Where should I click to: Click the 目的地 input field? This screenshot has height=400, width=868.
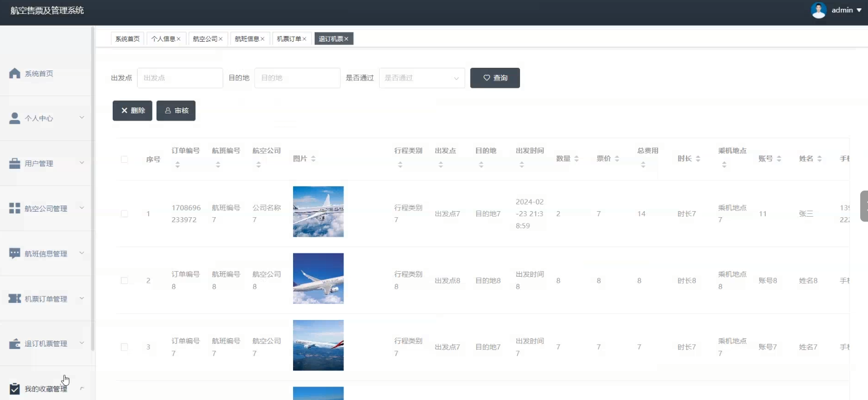297,78
